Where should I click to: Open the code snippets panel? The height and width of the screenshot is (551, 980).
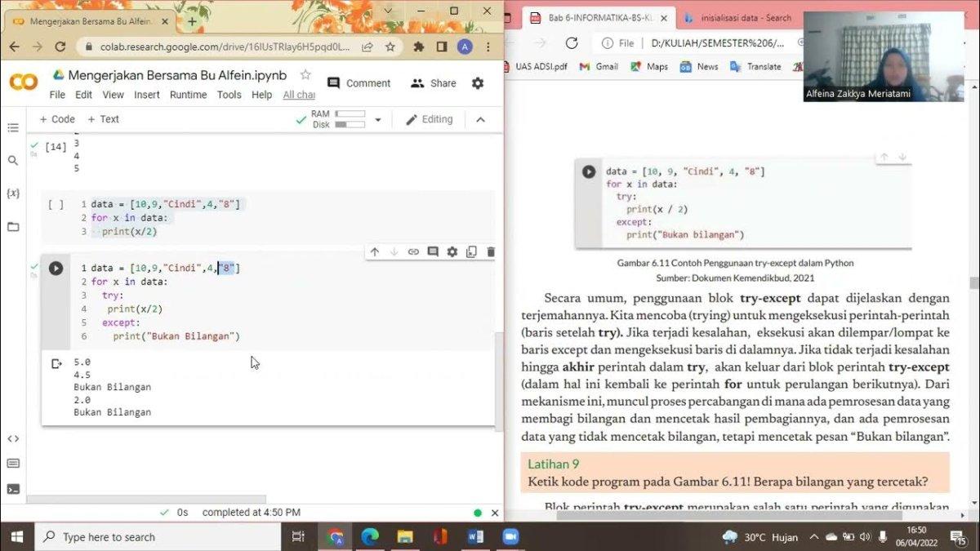(x=13, y=438)
